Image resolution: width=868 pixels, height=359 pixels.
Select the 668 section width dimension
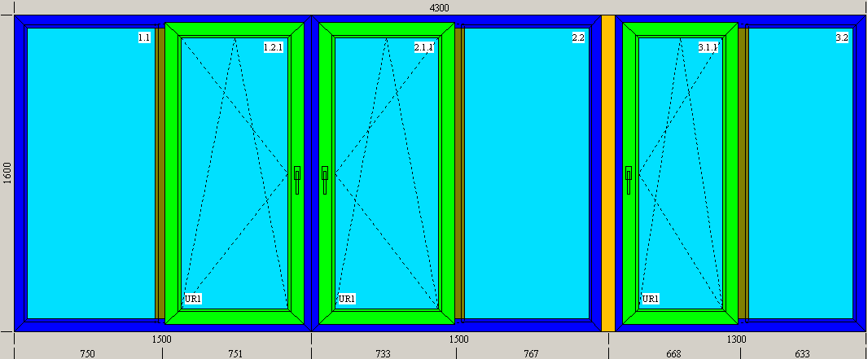[673, 354]
